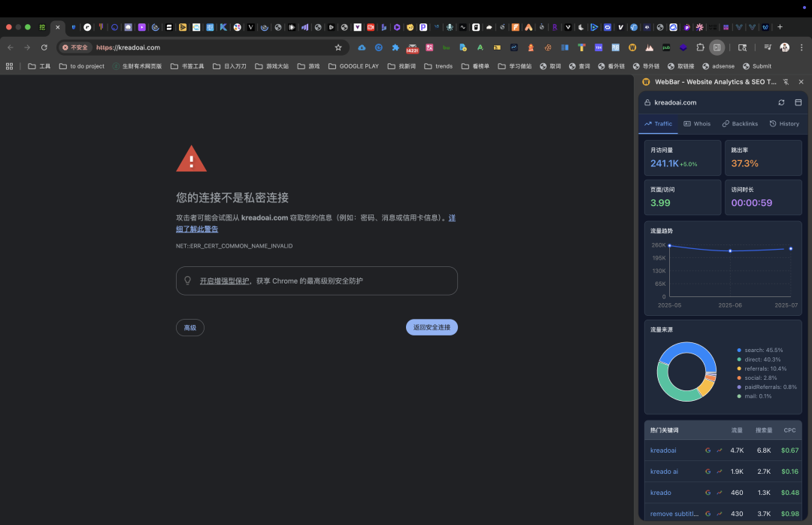Click the 月访问量 241.1K card
The width and height of the screenshot is (812, 525).
(683, 158)
